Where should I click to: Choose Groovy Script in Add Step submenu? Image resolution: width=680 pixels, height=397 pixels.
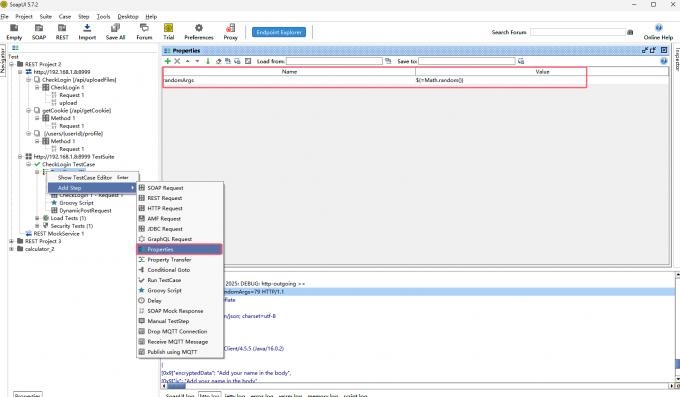coord(180,291)
